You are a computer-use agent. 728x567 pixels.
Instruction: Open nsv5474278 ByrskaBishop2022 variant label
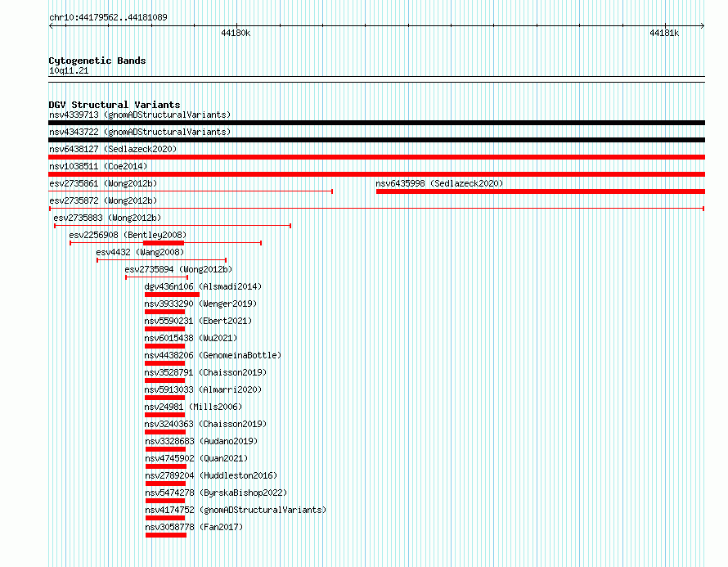pyautogui.click(x=217, y=493)
